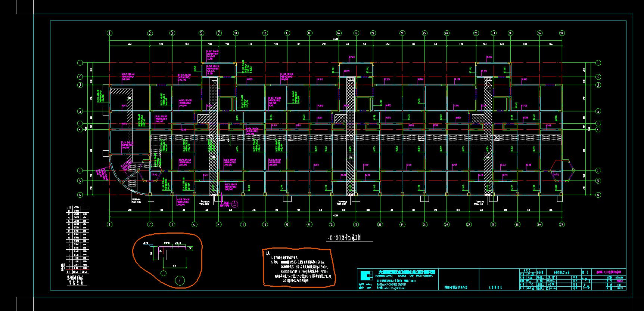Select the left-side axis bubble B

pyautogui.click(x=80, y=181)
